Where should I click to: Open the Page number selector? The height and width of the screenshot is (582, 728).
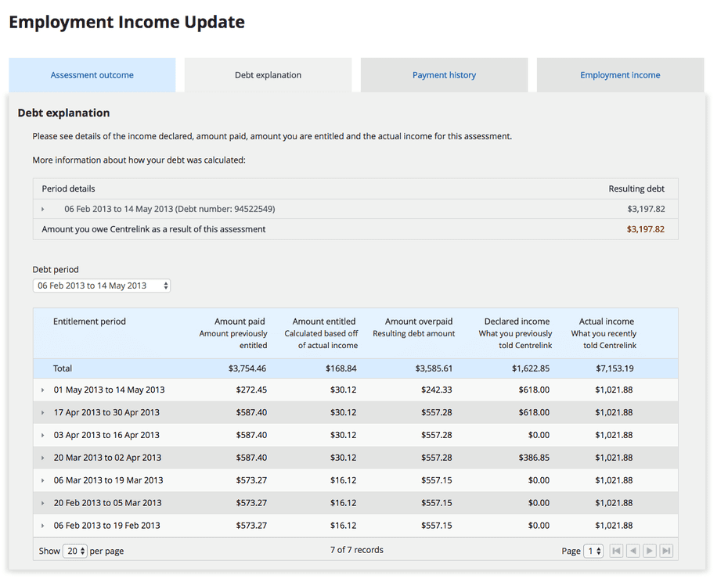coord(594,551)
